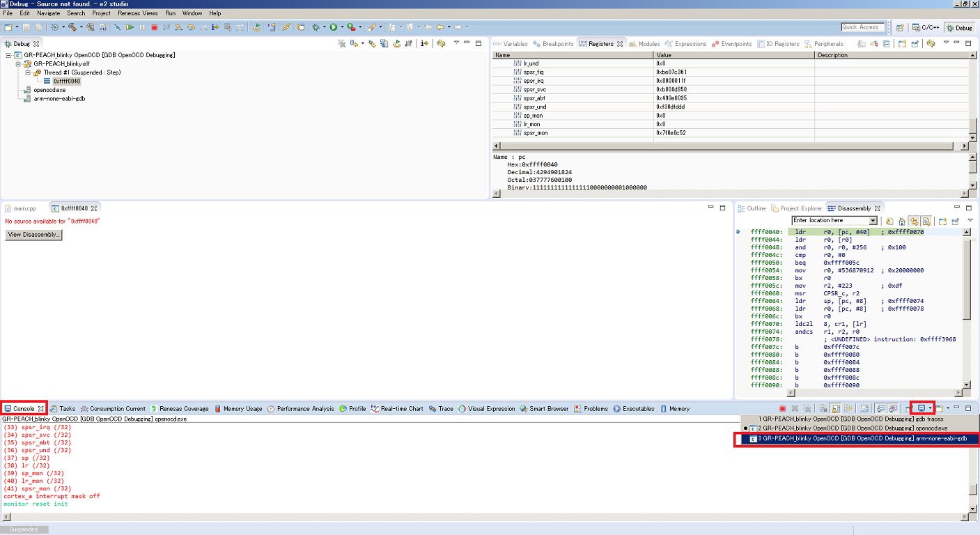Click the Skip All Breakpoints icon

point(117,27)
